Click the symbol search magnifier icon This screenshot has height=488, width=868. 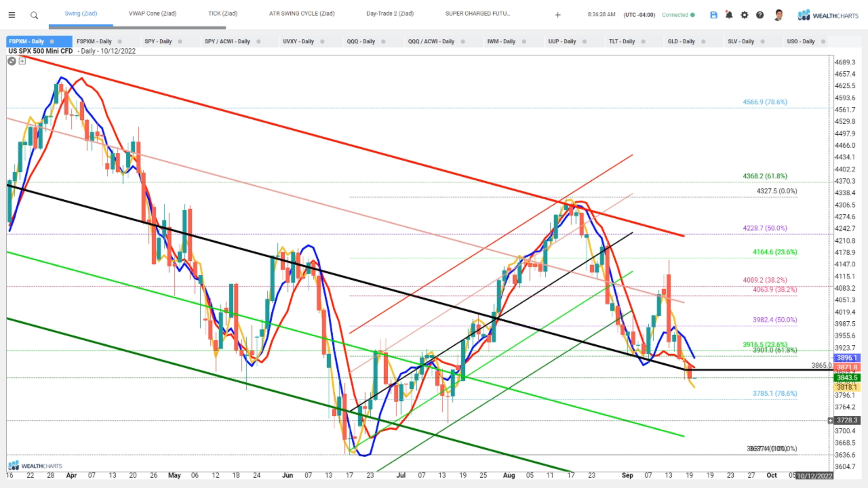click(x=34, y=15)
